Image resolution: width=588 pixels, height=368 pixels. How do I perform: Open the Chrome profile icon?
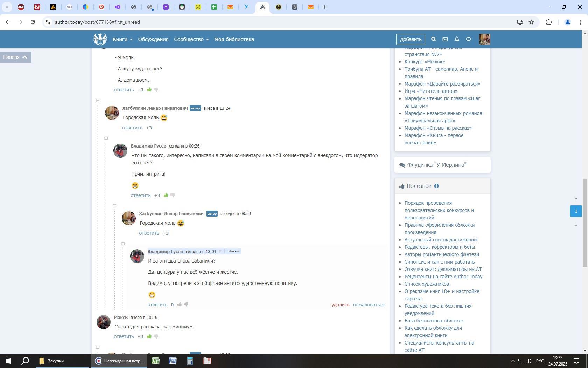(567, 22)
